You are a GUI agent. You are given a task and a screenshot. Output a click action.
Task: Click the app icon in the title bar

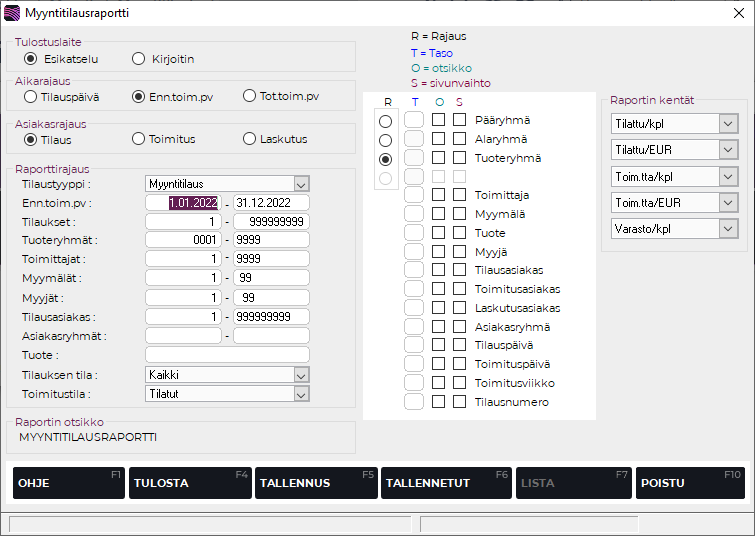coord(12,13)
